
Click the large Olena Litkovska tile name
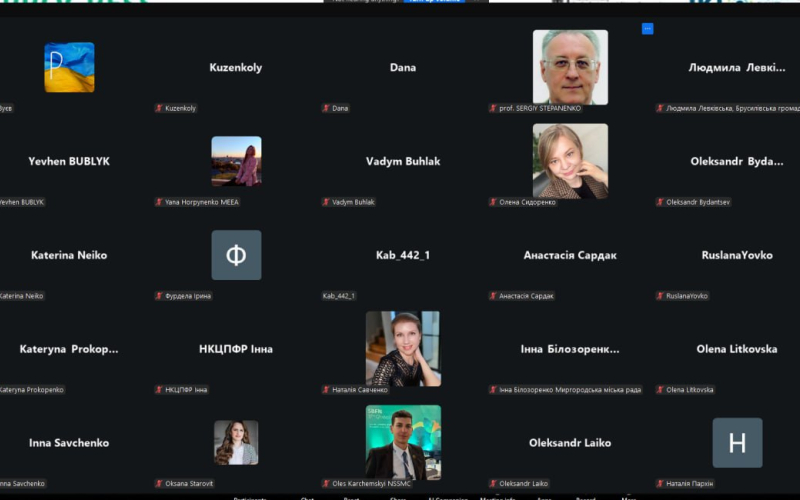737,349
